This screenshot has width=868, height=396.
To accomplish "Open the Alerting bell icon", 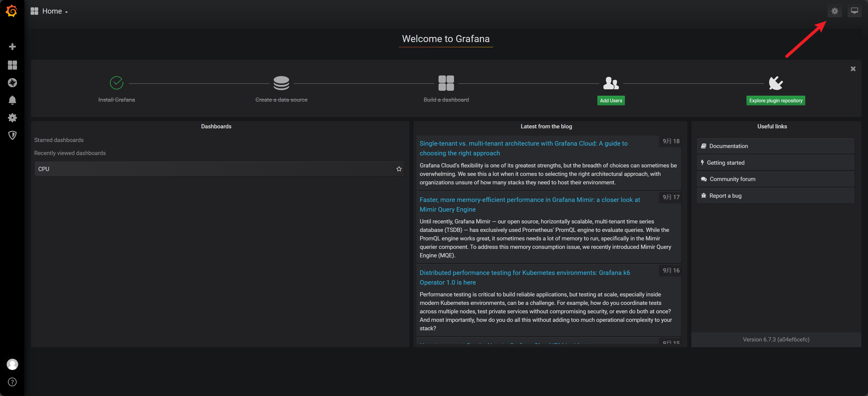I will pos(12,100).
